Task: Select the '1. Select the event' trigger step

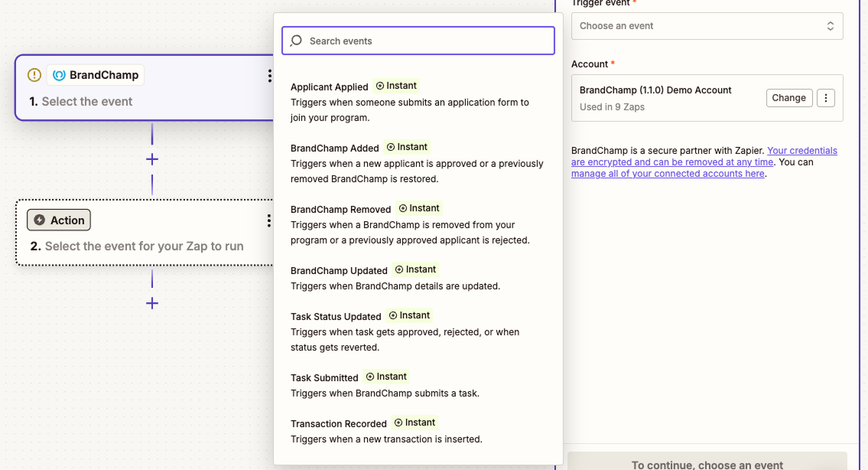Action: pos(145,87)
